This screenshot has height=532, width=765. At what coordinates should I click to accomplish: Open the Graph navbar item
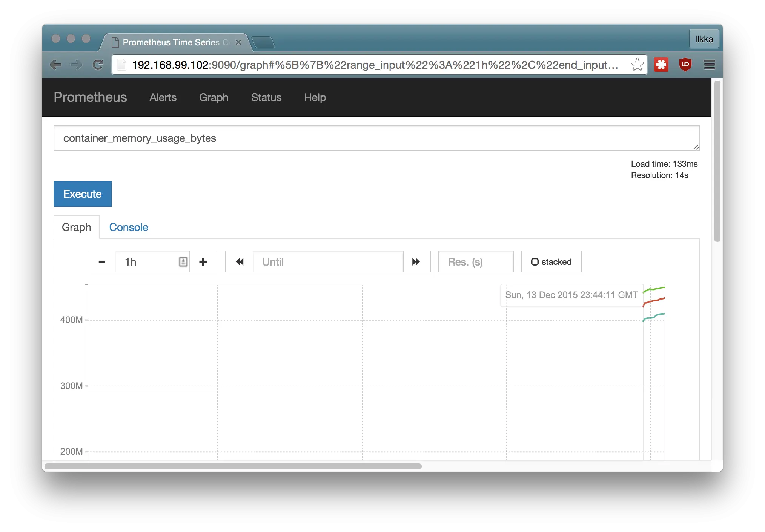click(x=214, y=98)
